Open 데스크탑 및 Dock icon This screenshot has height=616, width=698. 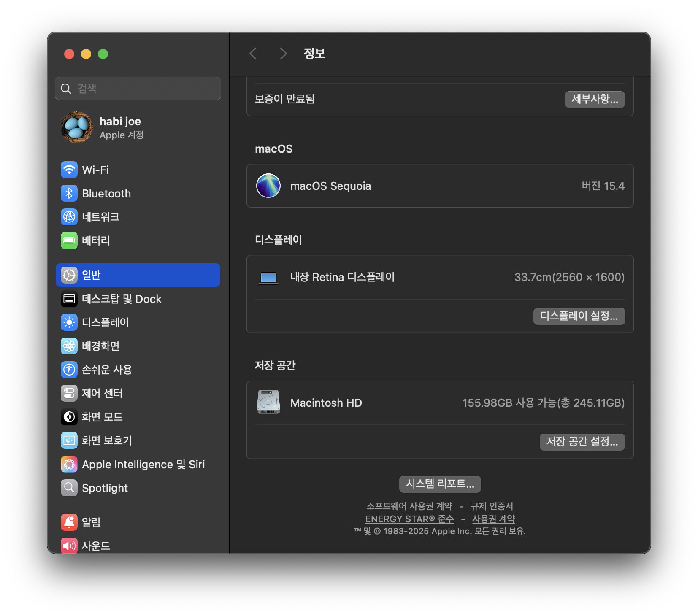pyautogui.click(x=69, y=299)
